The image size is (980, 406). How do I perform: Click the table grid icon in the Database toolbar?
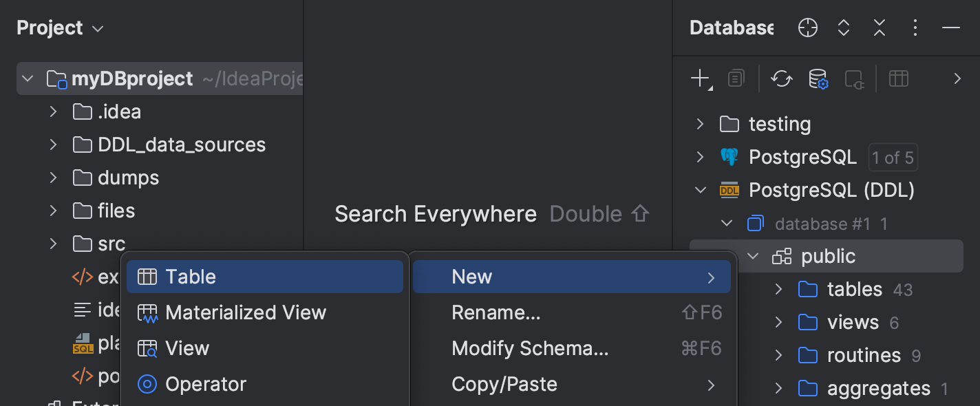(x=898, y=78)
